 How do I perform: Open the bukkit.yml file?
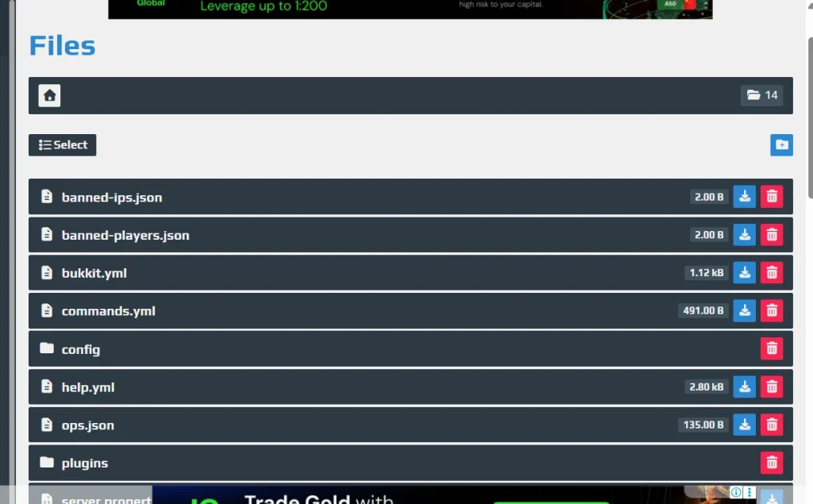tap(94, 274)
